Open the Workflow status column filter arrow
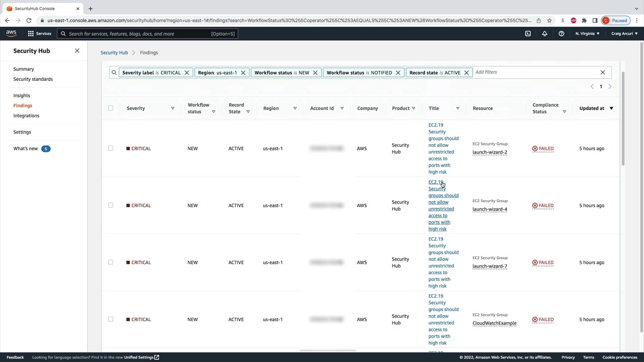644x362 pixels. click(x=213, y=112)
